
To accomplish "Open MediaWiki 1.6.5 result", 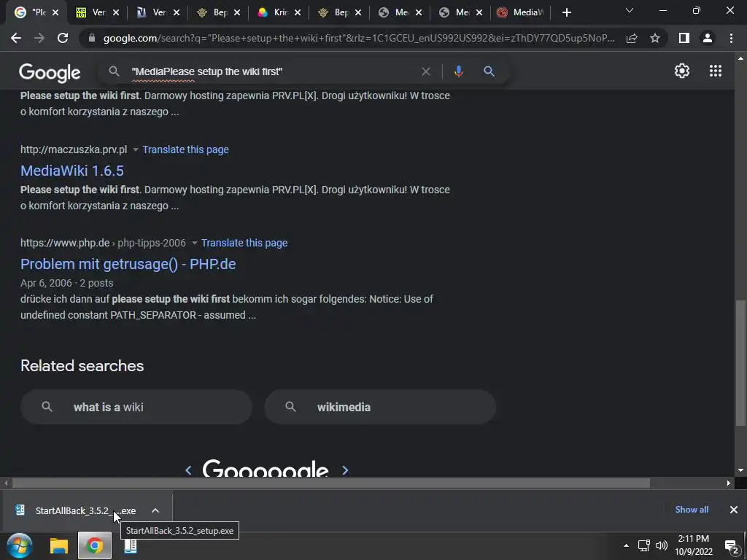I will click(72, 171).
